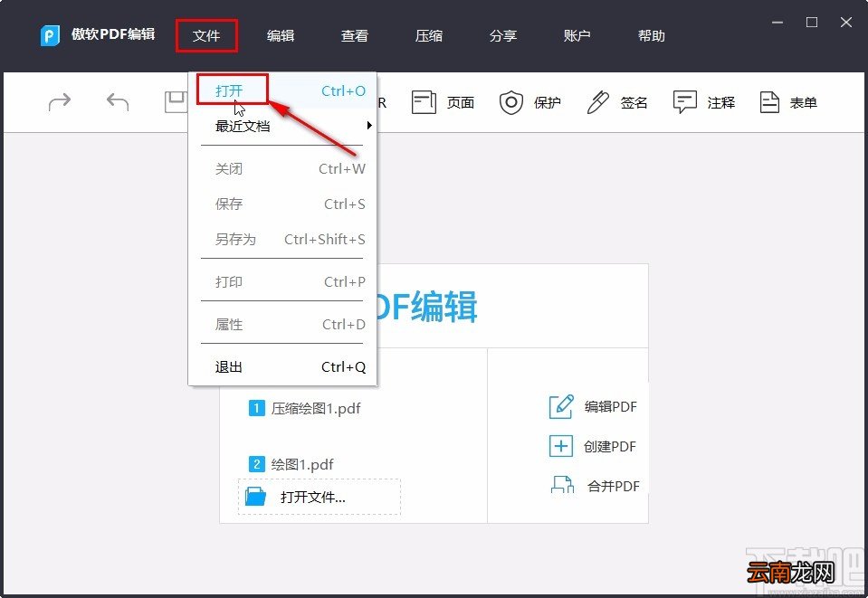Select the 签名 signature pen tool
868x598 pixels.
(617, 103)
